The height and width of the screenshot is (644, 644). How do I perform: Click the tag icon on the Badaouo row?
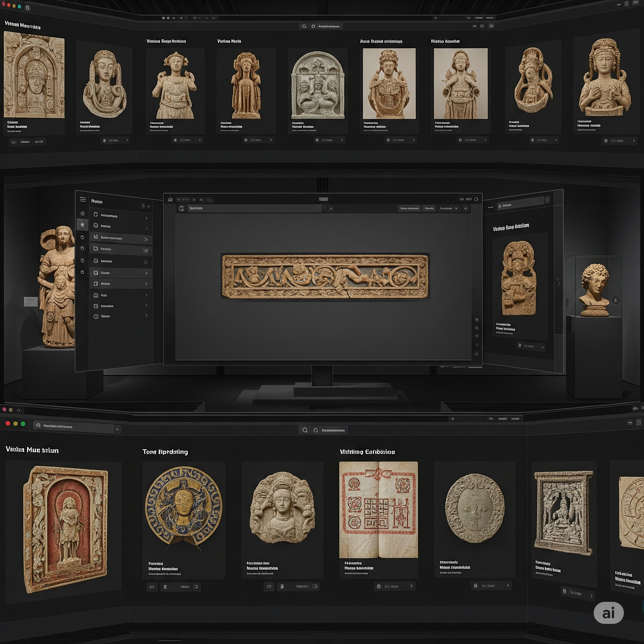click(x=146, y=262)
